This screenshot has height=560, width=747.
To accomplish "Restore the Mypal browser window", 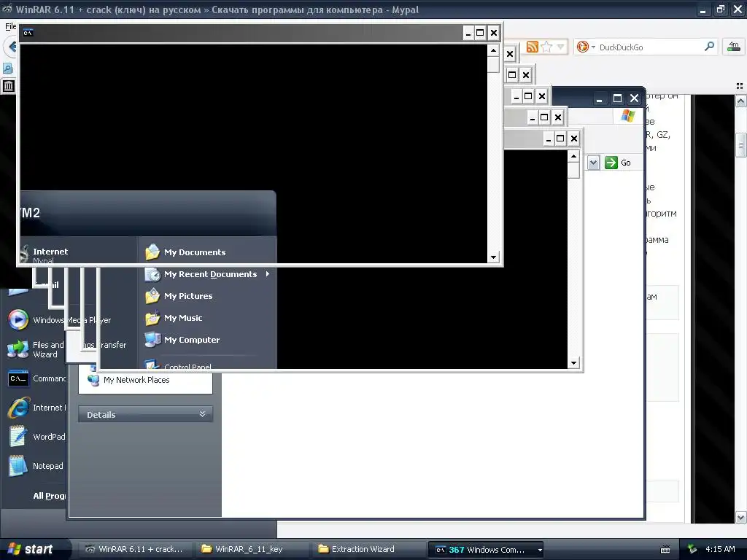I will point(720,9).
